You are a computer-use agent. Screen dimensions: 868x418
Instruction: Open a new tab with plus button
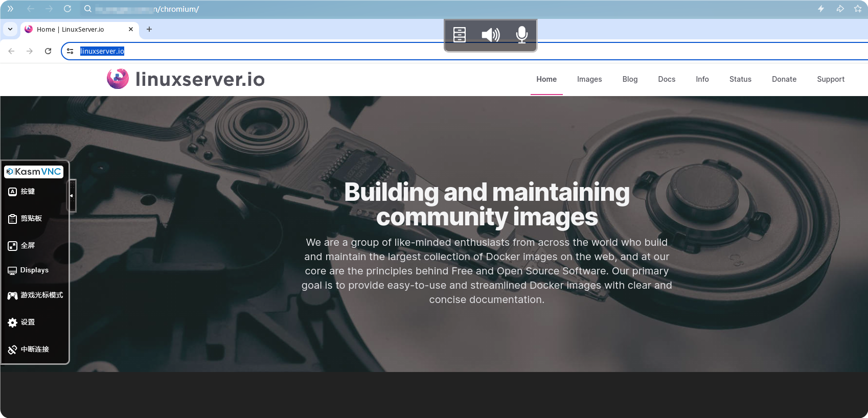click(x=149, y=29)
